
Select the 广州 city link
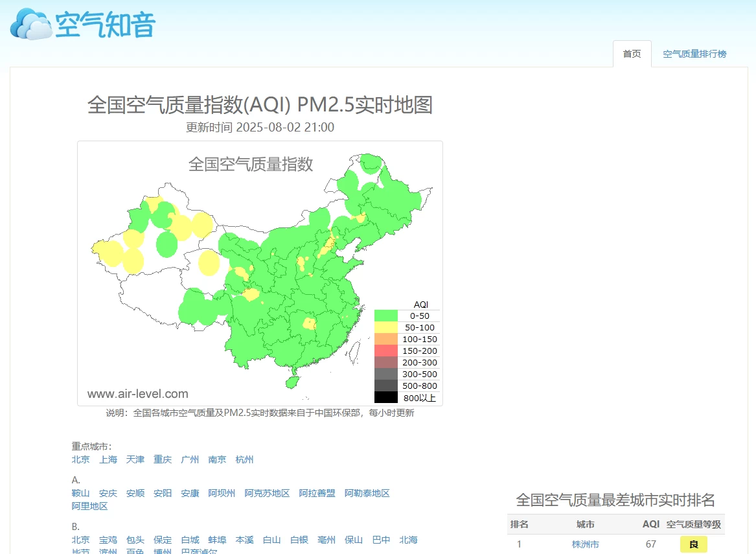point(190,460)
